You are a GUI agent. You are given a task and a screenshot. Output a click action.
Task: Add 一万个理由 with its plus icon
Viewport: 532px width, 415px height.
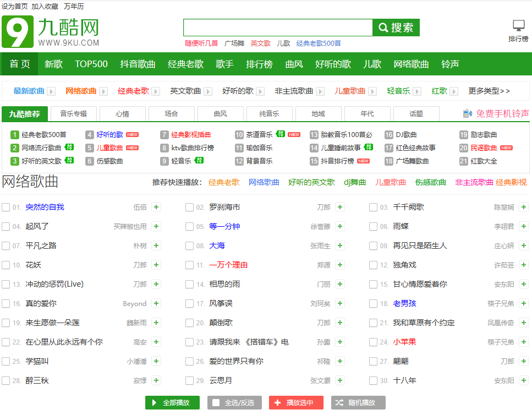340,265
